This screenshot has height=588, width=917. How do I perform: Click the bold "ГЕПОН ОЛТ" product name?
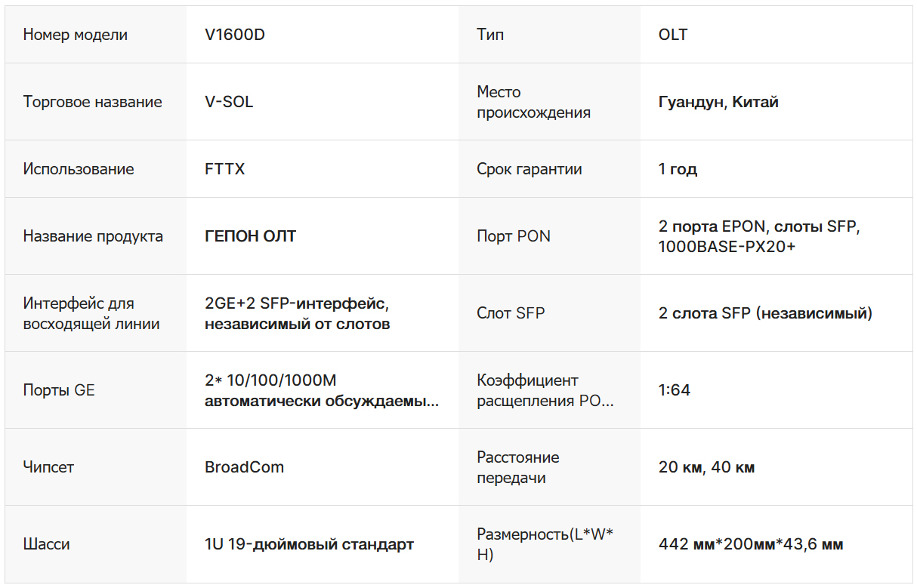250,236
